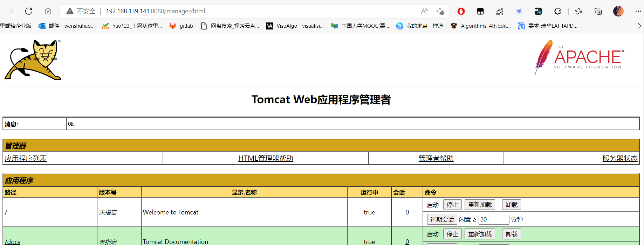Open the Extensions puzzle piece icon
The image size is (644, 245).
tap(557, 11)
